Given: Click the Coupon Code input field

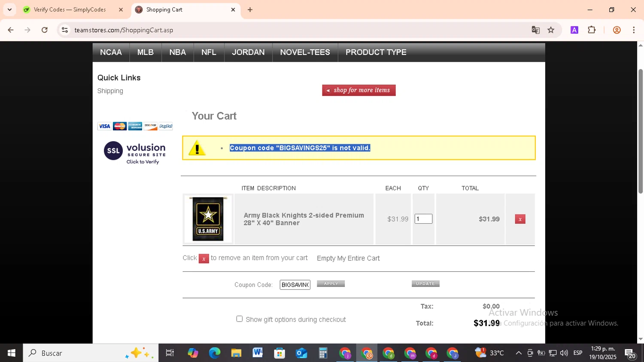Looking at the screenshot, I should click(295, 285).
